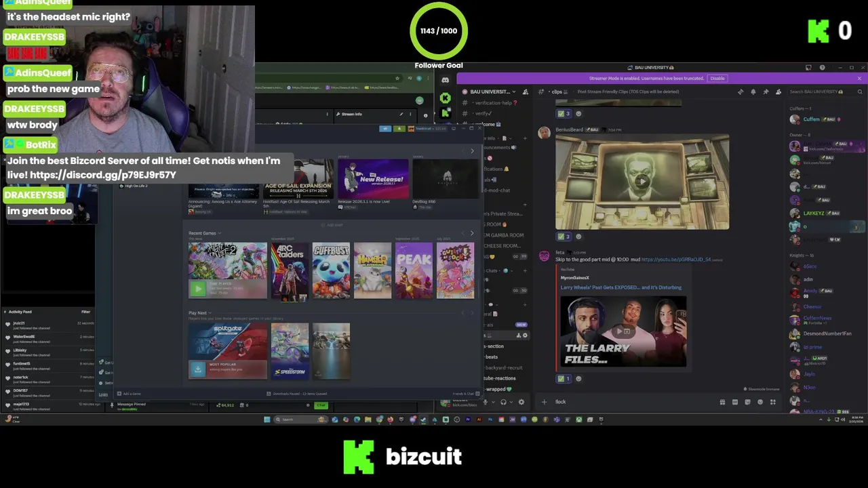Open emoji picker in Discord message bar
This screenshot has height=488, width=868.
click(x=760, y=402)
